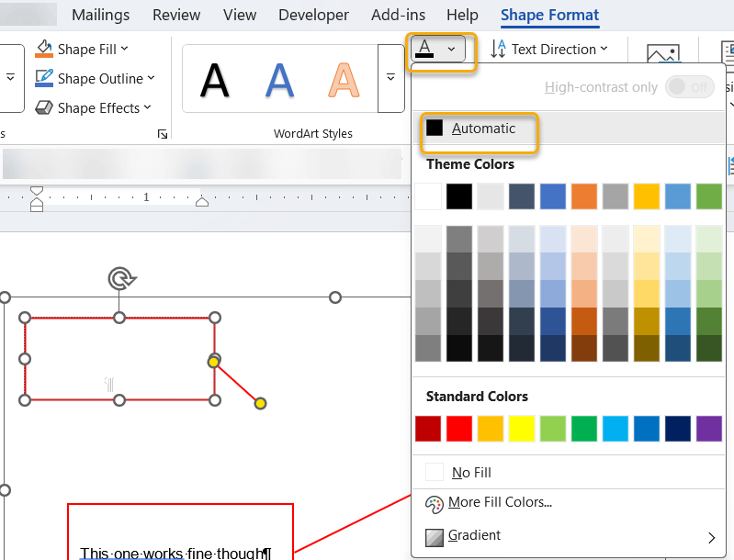Click the Shape Outline pen icon
This screenshot has height=560, width=734.
coord(44,78)
